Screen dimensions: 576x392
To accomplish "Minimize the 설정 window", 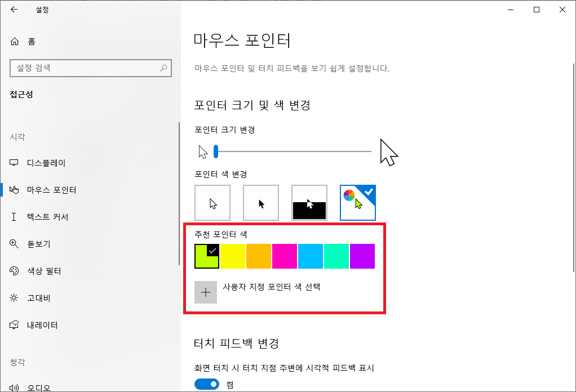I will click(x=511, y=10).
